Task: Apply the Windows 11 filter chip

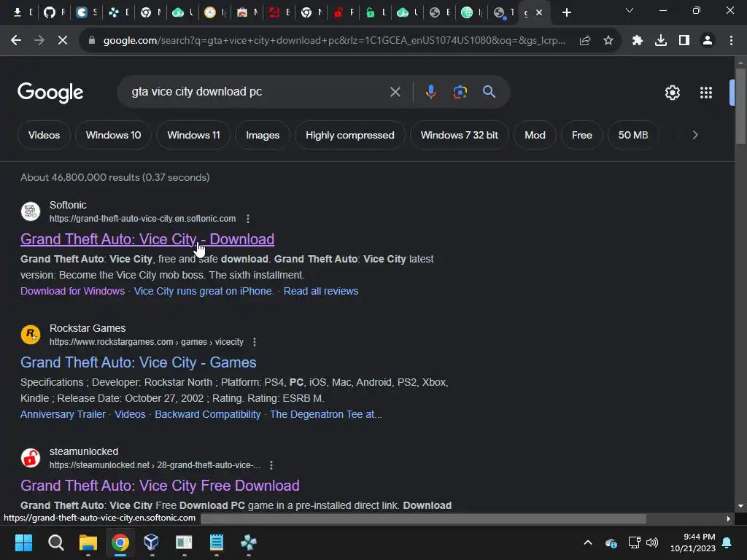Action: coord(193,135)
